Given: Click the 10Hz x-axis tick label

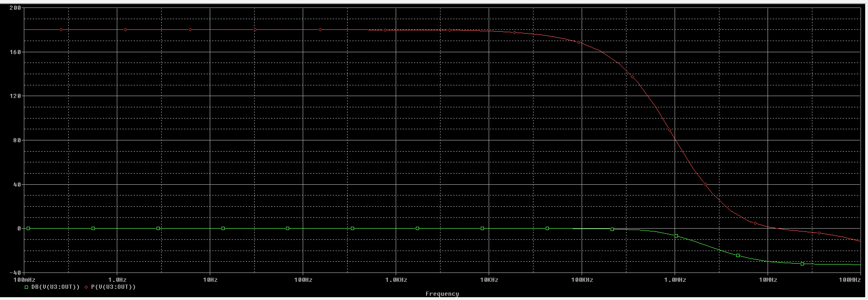Looking at the screenshot, I should (x=210, y=280).
